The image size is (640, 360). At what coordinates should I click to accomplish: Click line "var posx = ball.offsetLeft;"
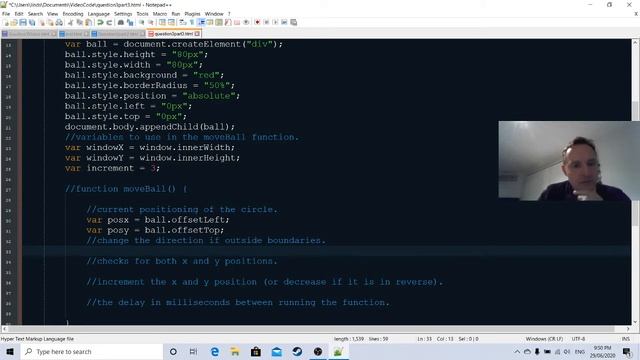coord(158,220)
